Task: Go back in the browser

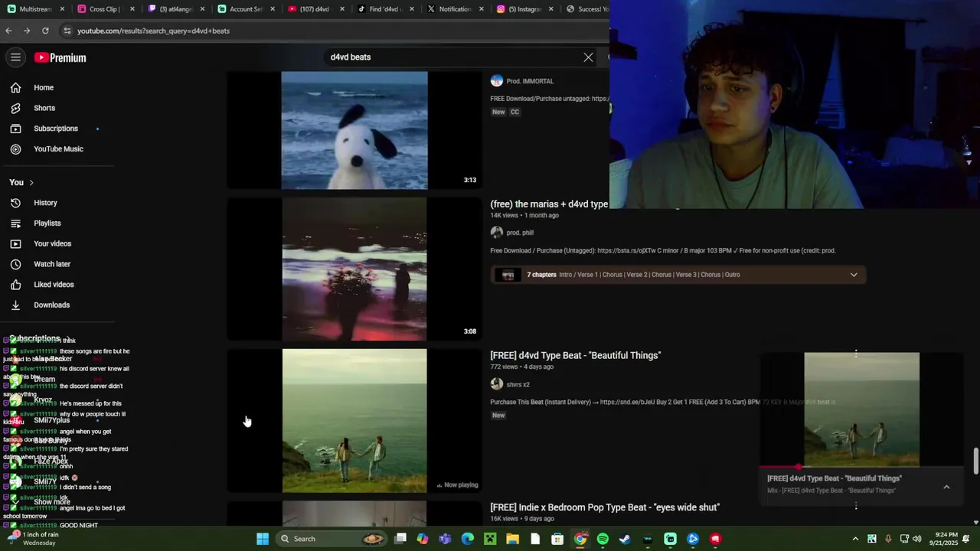Action: click(x=8, y=31)
